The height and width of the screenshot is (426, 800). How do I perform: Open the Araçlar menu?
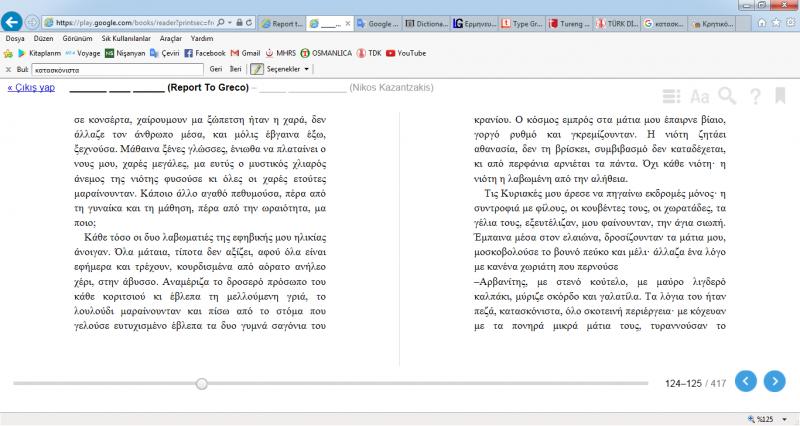tap(171, 38)
